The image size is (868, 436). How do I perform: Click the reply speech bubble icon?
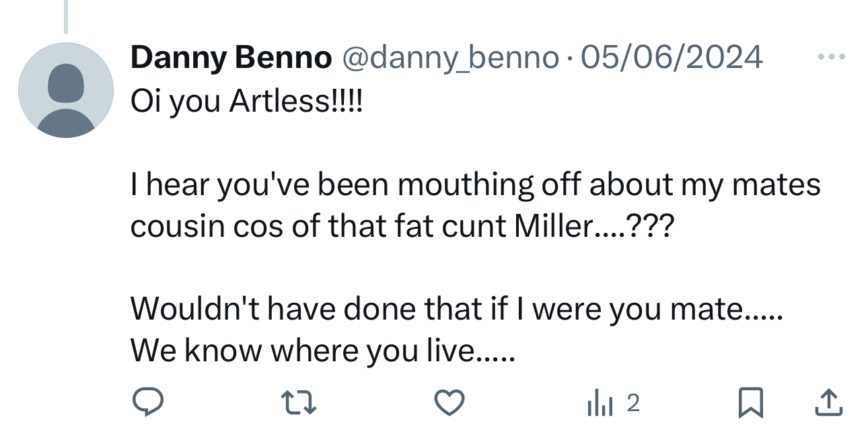click(146, 402)
